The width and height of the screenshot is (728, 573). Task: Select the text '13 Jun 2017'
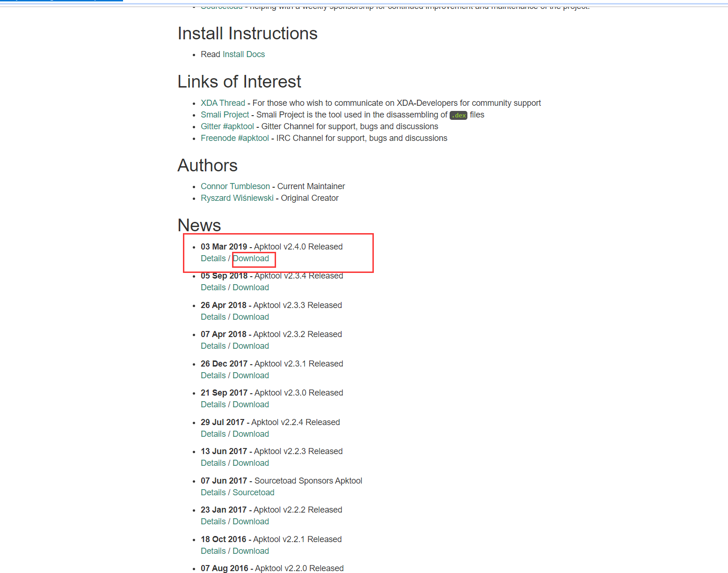(x=224, y=451)
